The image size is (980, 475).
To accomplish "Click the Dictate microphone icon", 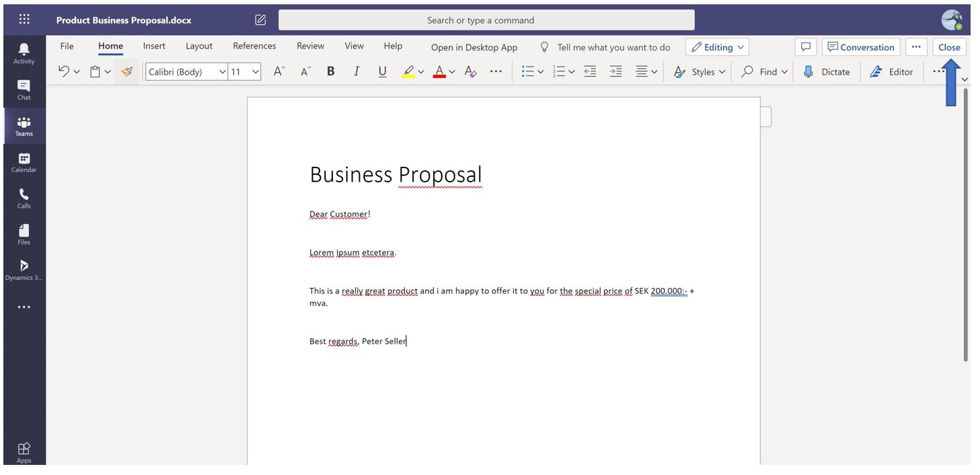I will (x=808, y=71).
